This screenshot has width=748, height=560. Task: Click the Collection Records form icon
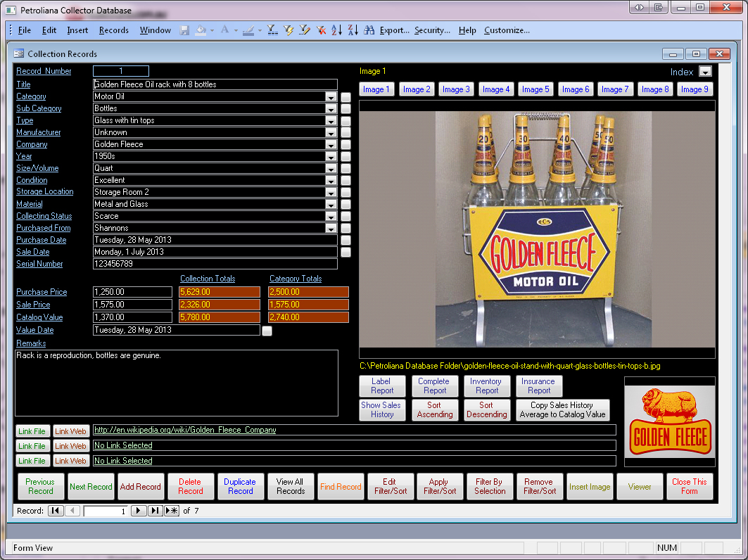[x=19, y=53]
